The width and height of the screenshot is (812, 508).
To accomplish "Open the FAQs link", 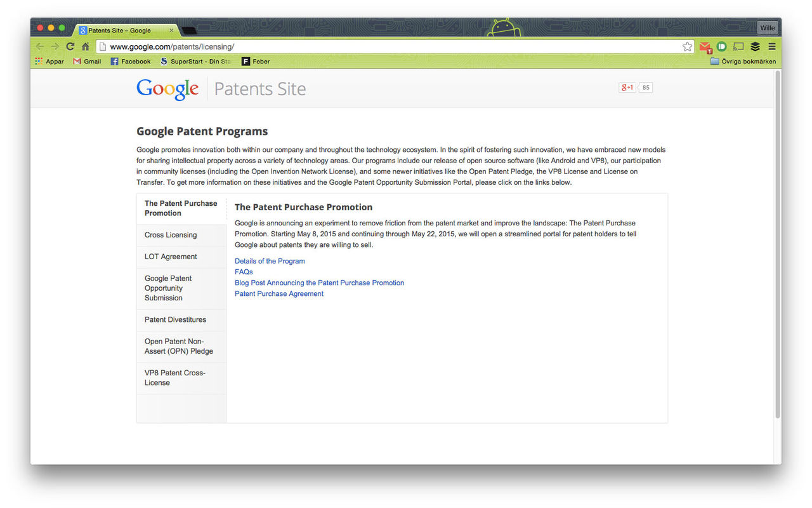I will [244, 272].
